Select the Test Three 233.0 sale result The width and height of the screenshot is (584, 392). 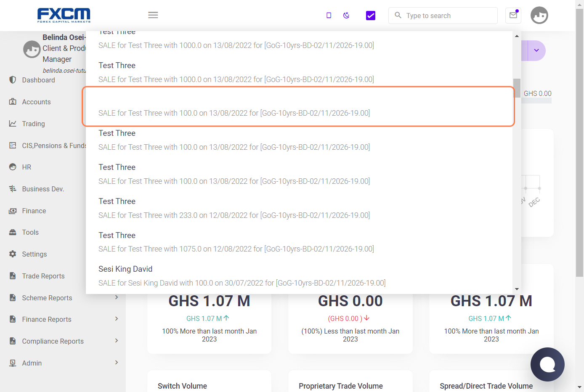(x=299, y=208)
